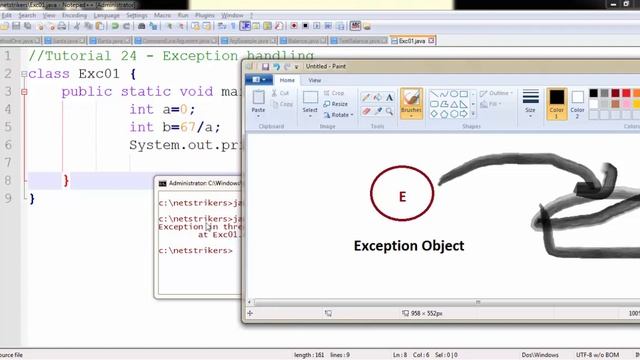Select the Magnifier tool in Paint

[x=389, y=111]
